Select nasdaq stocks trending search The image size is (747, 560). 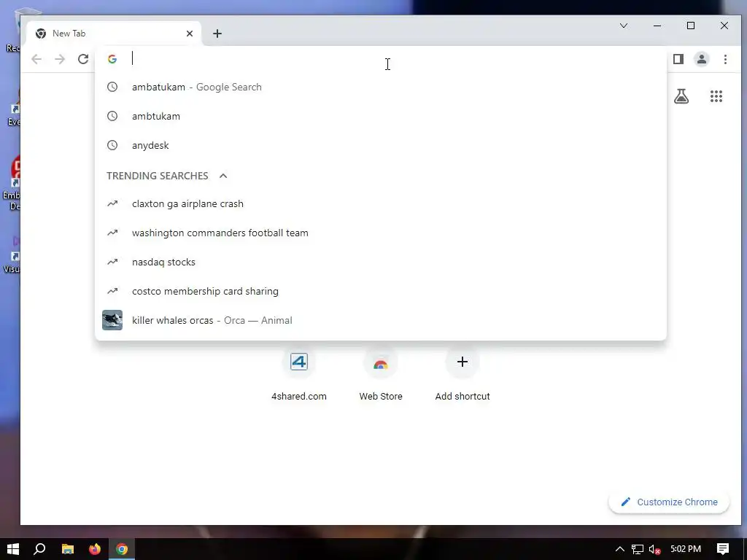point(381,262)
